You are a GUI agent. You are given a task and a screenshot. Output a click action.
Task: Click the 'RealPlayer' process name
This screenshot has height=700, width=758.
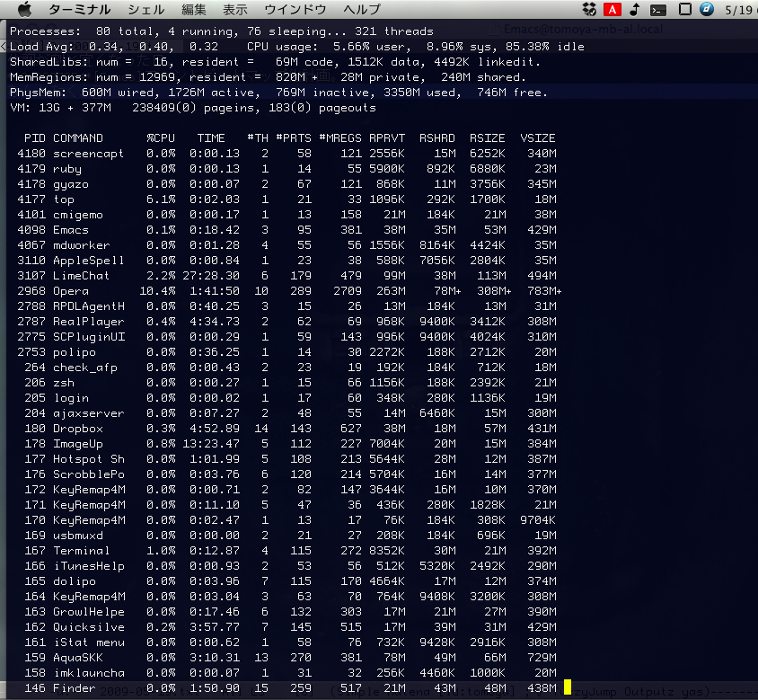[x=89, y=322]
